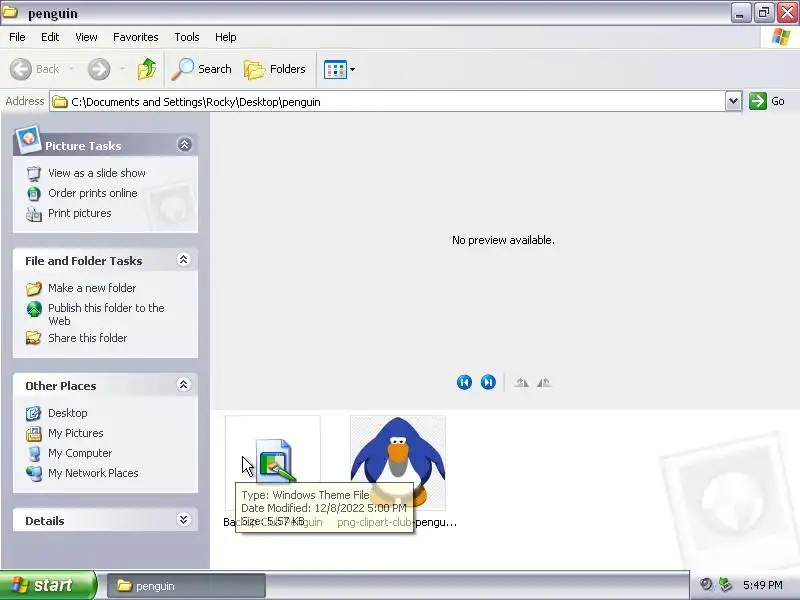Viewport: 800px width, 600px height.
Task: Click the My Network Places icon
Action: 34,473
